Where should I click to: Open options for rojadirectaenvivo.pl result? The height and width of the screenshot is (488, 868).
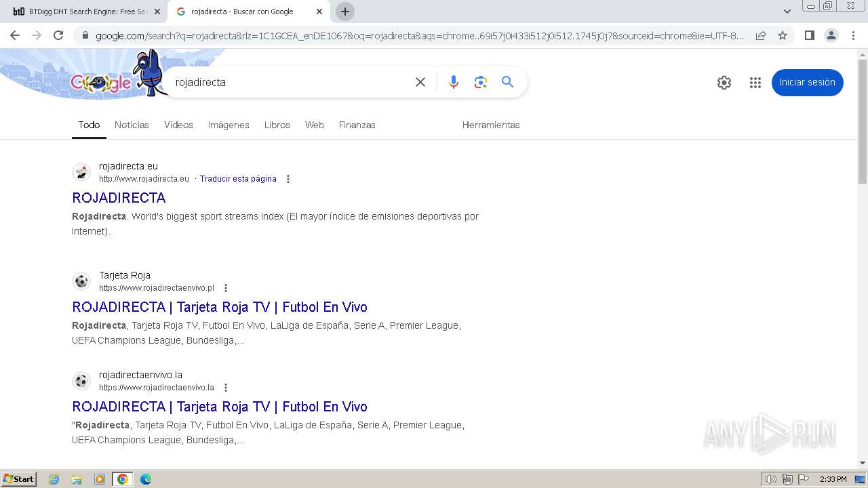[226, 288]
